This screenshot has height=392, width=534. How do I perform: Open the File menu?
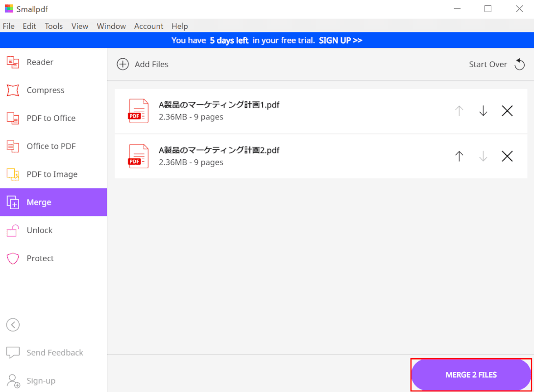8,26
